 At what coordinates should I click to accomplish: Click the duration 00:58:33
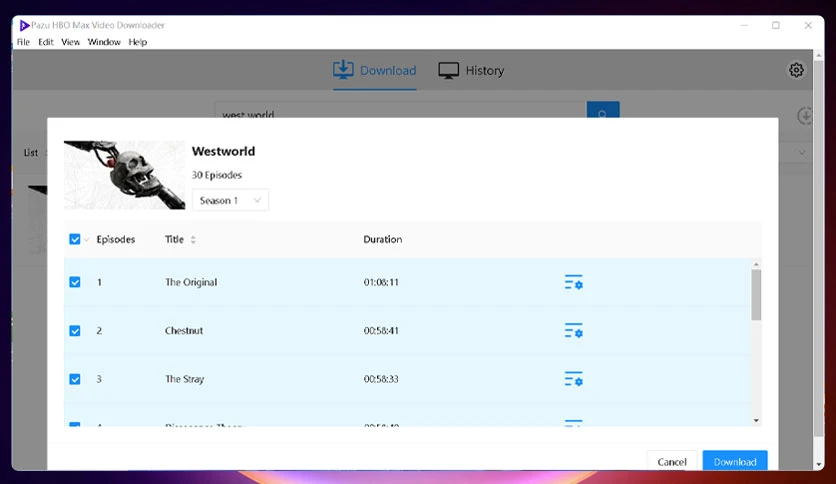click(381, 379)
